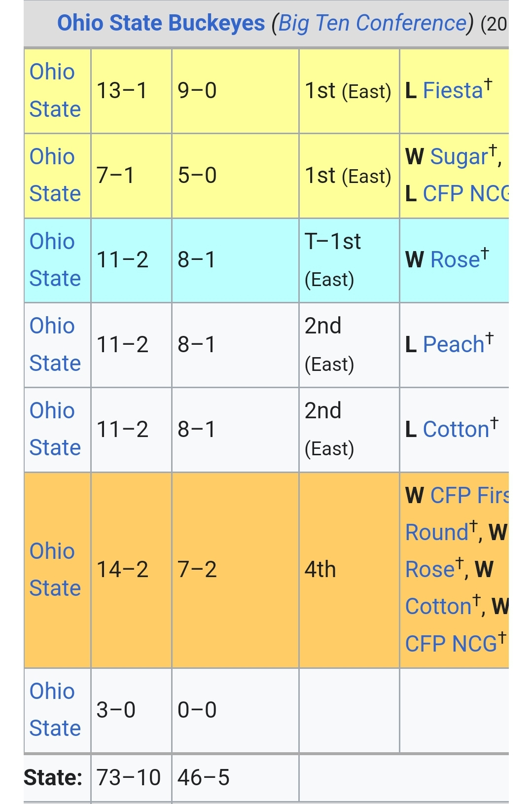Viewport: 532px width, 804px height.
Task: Open the Ohio State Buckeyes header link
Action: (161, 23)
